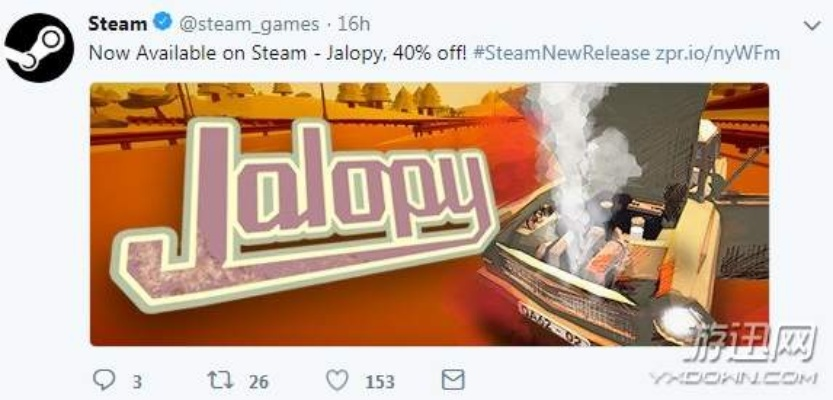Click the reply count 3
Screen dimensions: 833x400
pos(137,382)
